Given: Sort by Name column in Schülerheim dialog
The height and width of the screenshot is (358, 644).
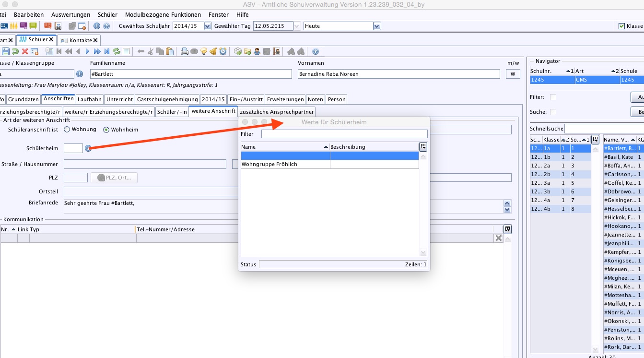Looking at the screenshot, I should coord(285,146).
